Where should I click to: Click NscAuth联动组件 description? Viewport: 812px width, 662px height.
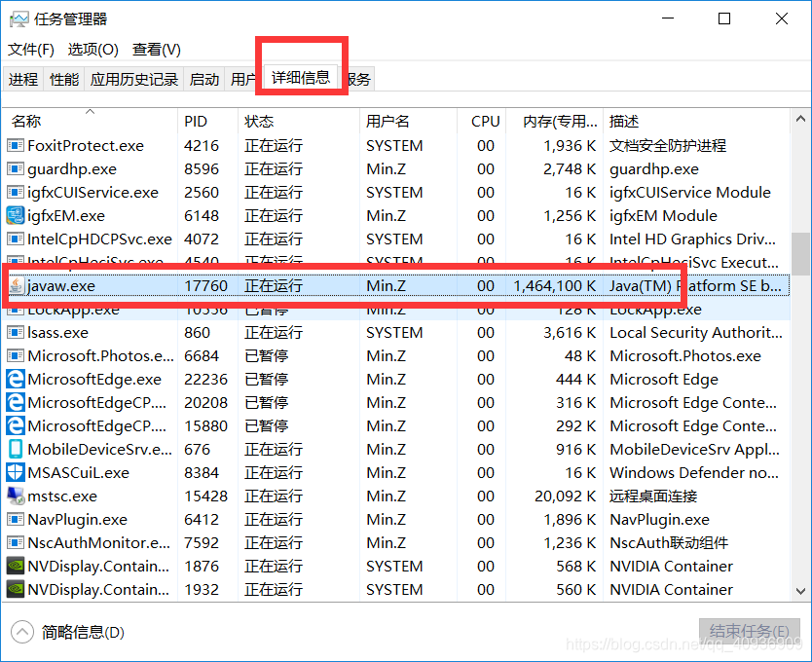coord(669,542)
